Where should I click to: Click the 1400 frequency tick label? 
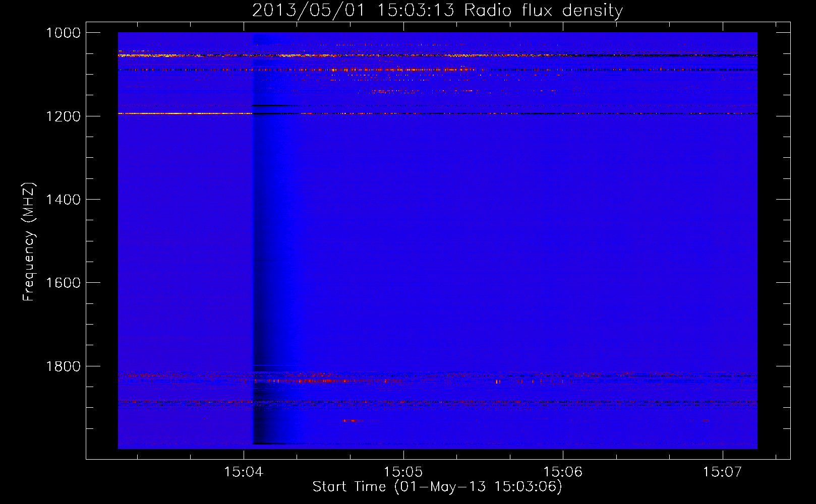[63, 200]
